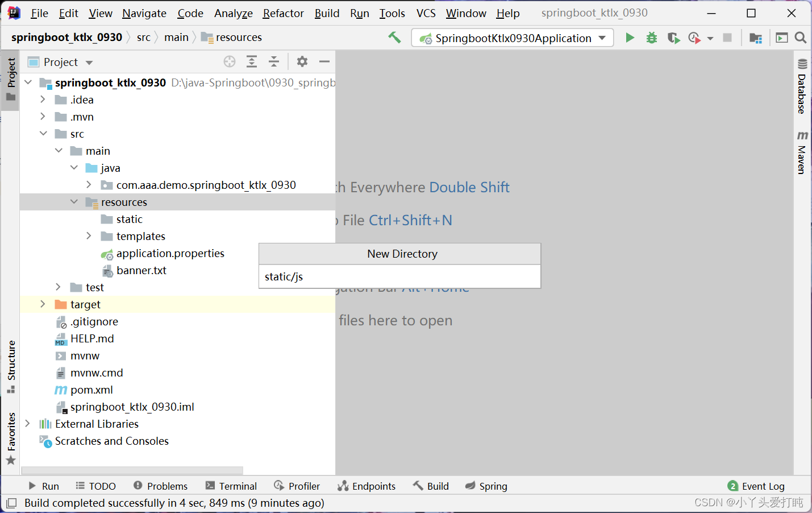Open the TODO tool window
Screen dimensions: 812x513
tap(95, 486)
